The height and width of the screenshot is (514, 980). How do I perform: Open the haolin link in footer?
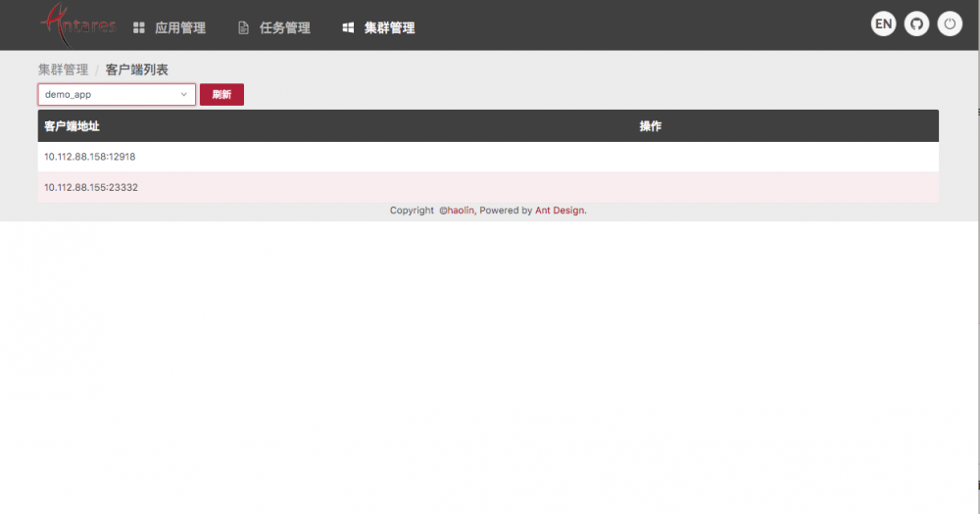[460, 210]
